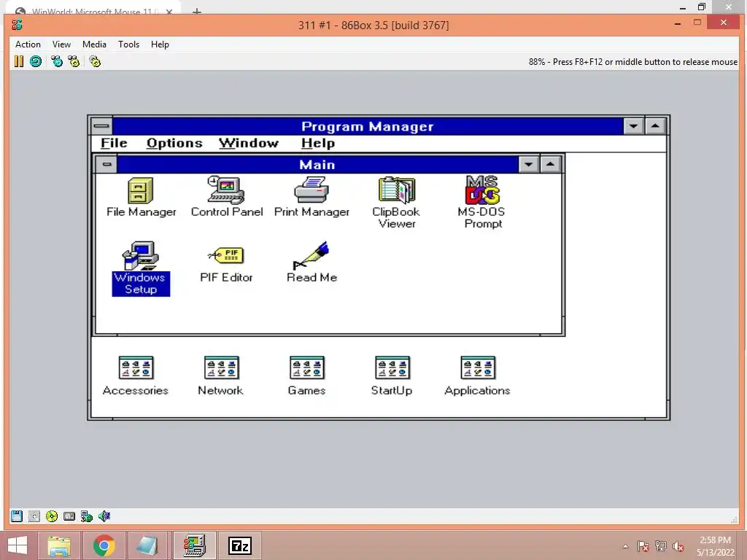
Task: Minimize the Main group window
Action: (528, 164)
